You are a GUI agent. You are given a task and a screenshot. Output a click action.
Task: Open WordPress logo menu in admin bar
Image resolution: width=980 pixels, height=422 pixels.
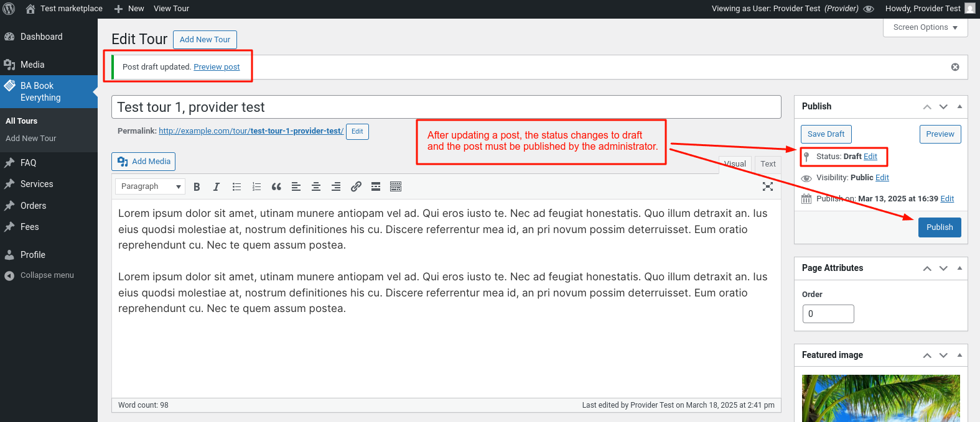click(x=9, y=9)
